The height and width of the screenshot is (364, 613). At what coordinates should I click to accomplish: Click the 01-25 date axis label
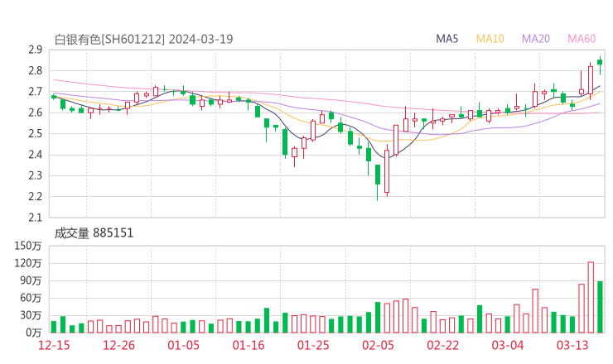313,345
